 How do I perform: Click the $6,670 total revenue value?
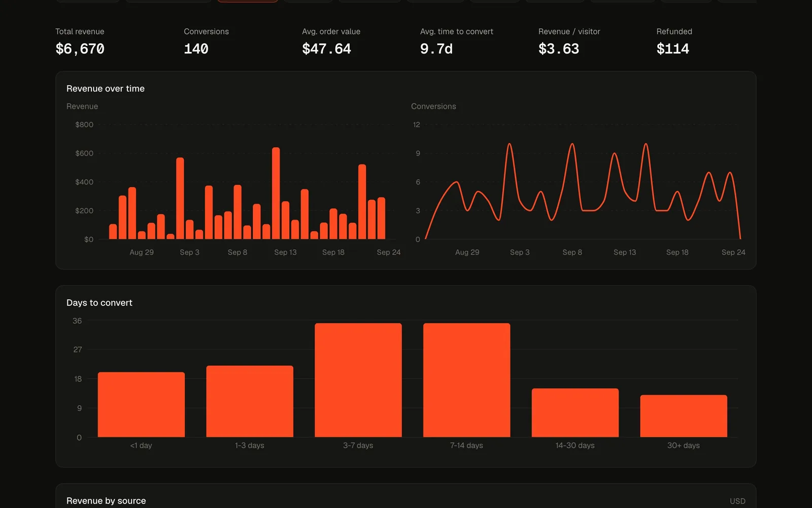pyautogui.click(x=80, y=49)
